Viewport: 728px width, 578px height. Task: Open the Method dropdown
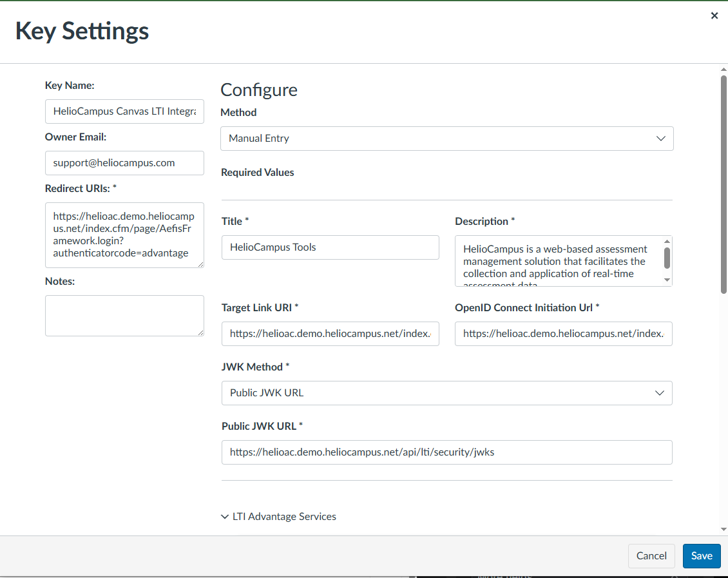tap(446, 139)
